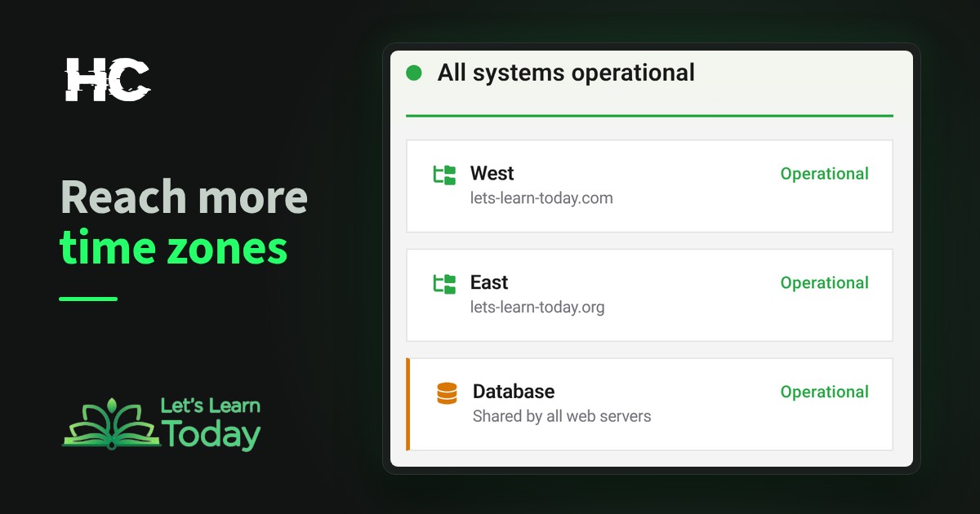Click the HC logo

point(107,79)
